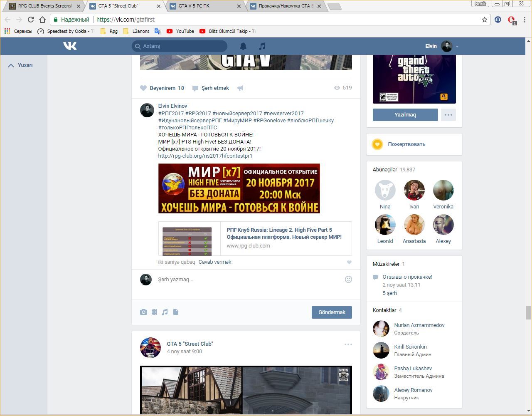532x416 pixels.
Task: Switch to GTA V 5 PC ПК tab
Action: [205, 6]
